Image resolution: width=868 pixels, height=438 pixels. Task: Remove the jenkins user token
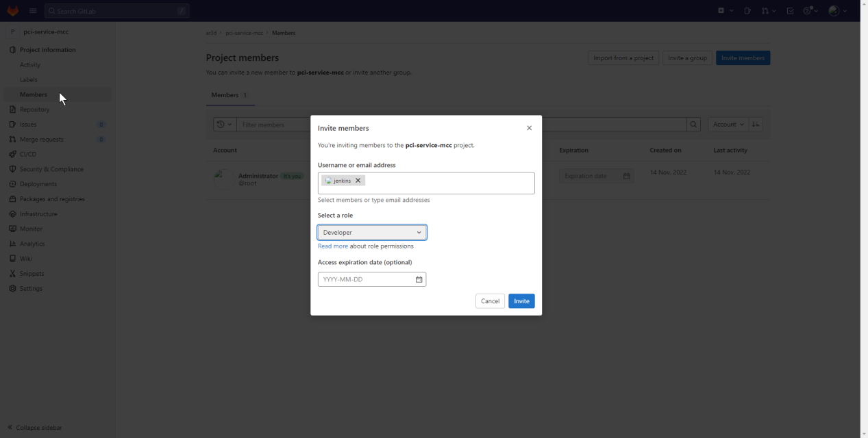[x=358, y=181]
